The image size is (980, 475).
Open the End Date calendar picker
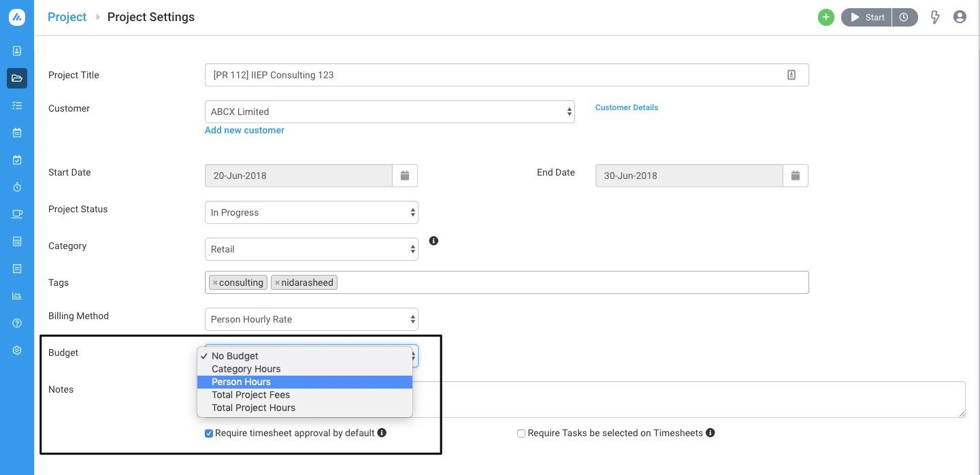pos(795,176)
